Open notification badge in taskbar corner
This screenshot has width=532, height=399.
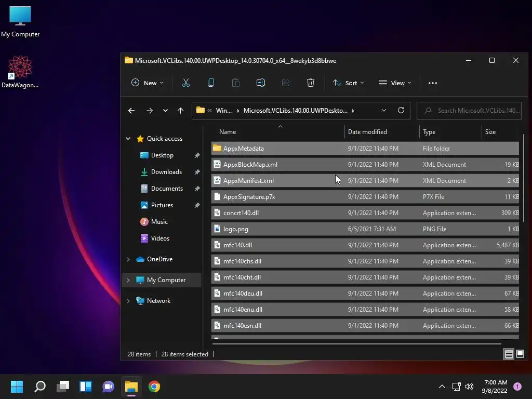(x=517, y=387)
